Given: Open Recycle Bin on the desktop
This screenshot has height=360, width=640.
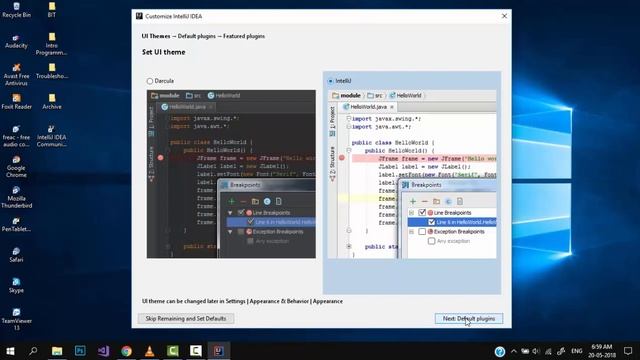Looking at the screenshot, I should pos(16,10).
